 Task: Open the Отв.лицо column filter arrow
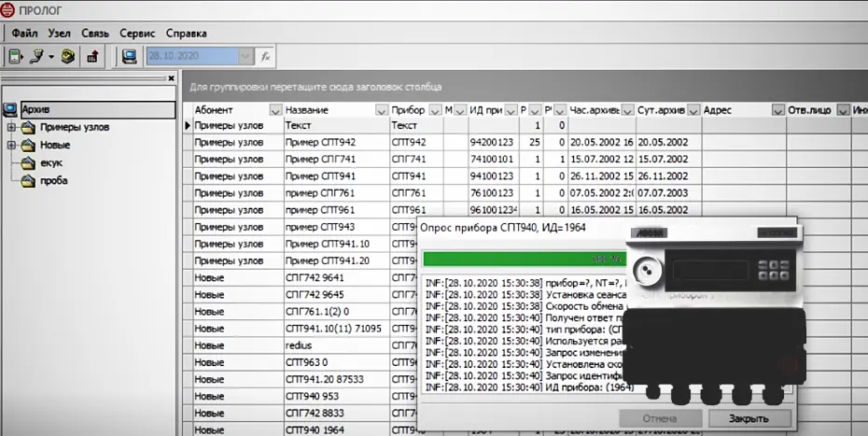click(x=843, y=110)
